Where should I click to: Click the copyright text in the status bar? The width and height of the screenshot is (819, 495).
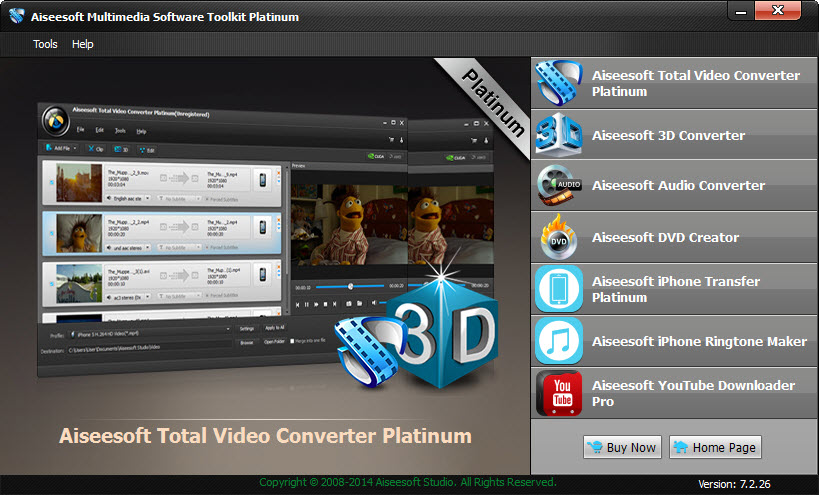click(x=407, y=482)
